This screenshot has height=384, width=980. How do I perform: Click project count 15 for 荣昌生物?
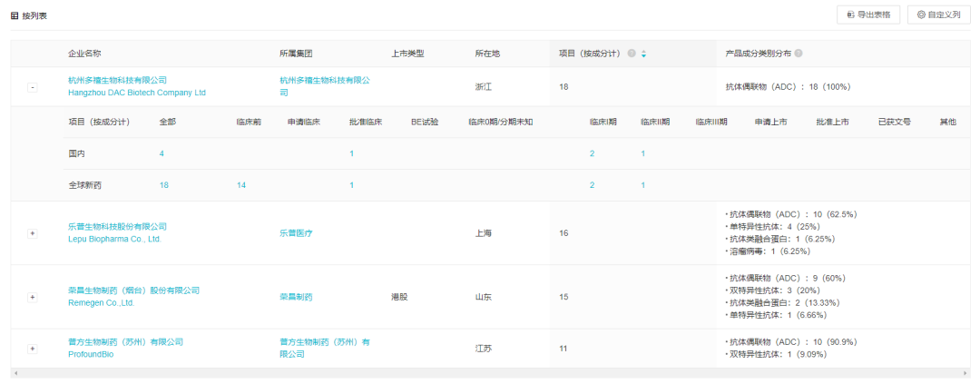point(563,297)
